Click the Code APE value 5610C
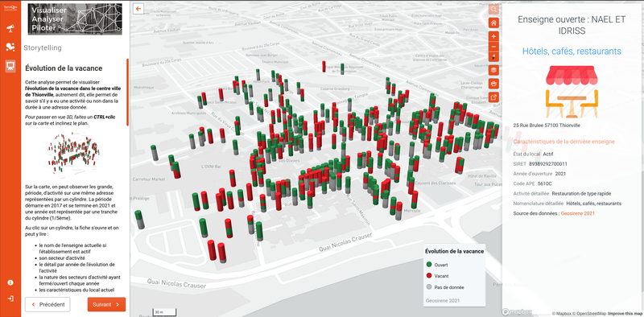644x317 pixels. pos(545,183)
